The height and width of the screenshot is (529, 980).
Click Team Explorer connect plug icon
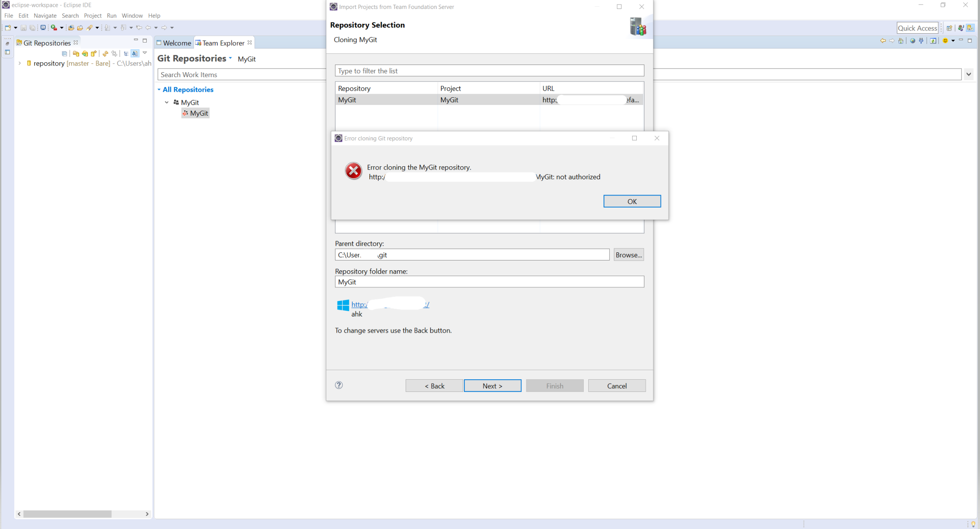click(921, 41)
